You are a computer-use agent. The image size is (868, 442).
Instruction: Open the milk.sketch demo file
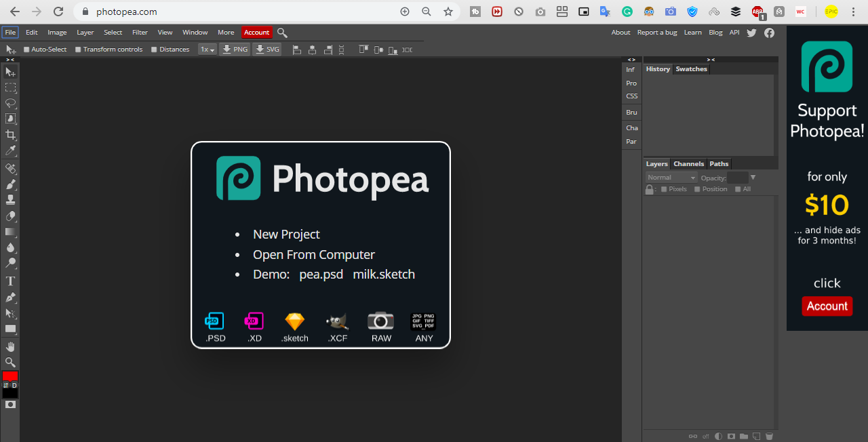(384, 275)
